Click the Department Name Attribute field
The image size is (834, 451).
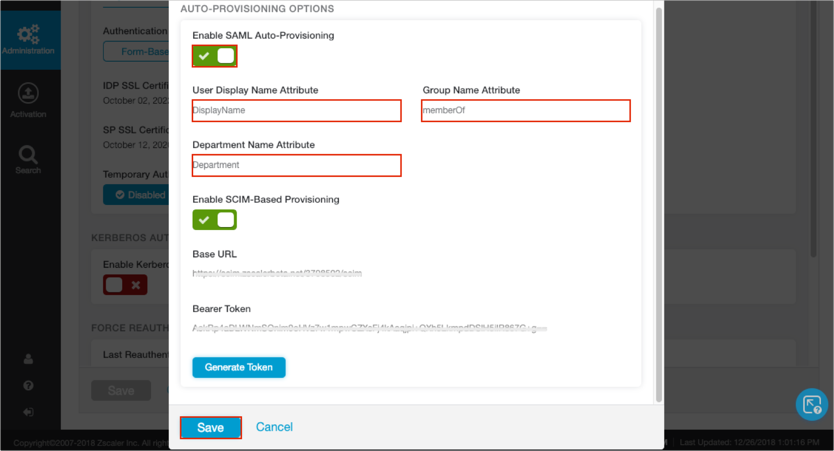coord(296,165)
